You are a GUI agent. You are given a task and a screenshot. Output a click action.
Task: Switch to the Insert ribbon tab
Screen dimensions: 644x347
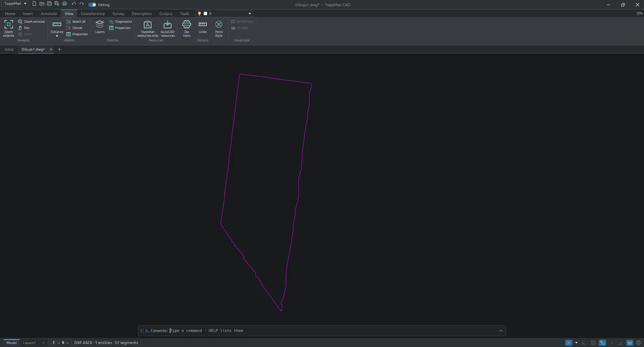[x=28, y=14]
